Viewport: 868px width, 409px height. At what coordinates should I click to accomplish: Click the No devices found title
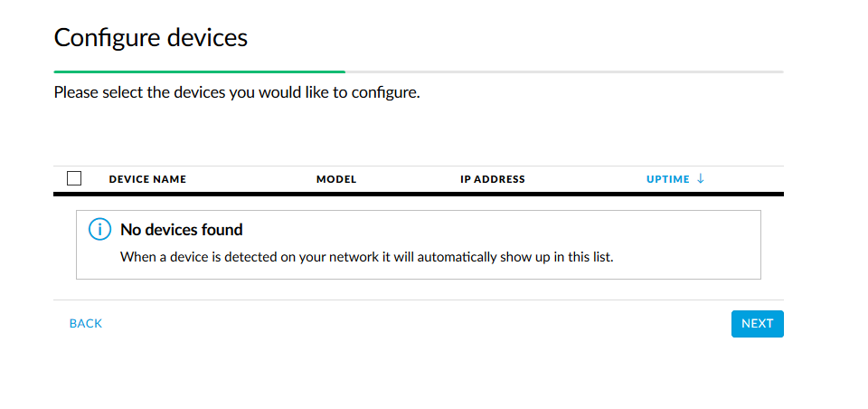pos(182,230)
